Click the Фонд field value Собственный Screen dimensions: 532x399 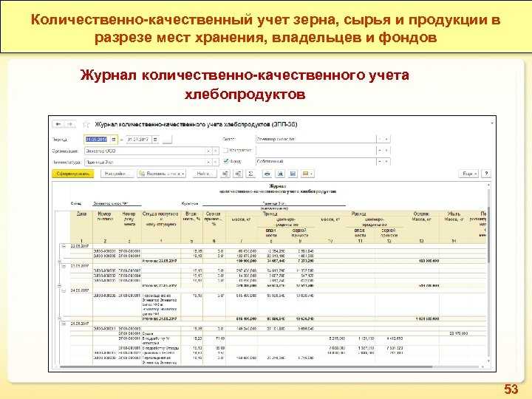pos(316,162)
